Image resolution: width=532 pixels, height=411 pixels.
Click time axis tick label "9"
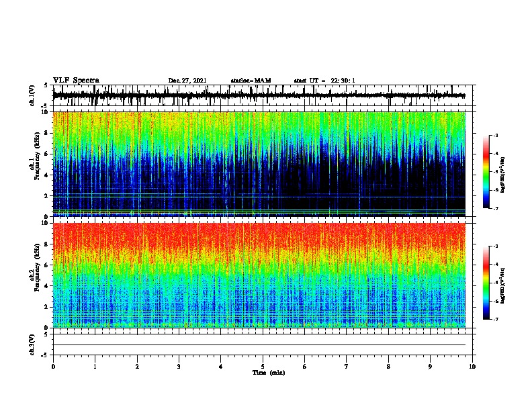click(x=430, y=367)
